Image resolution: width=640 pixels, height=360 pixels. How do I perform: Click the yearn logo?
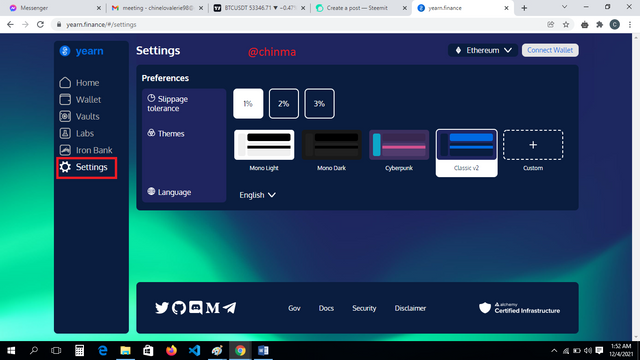81,51
